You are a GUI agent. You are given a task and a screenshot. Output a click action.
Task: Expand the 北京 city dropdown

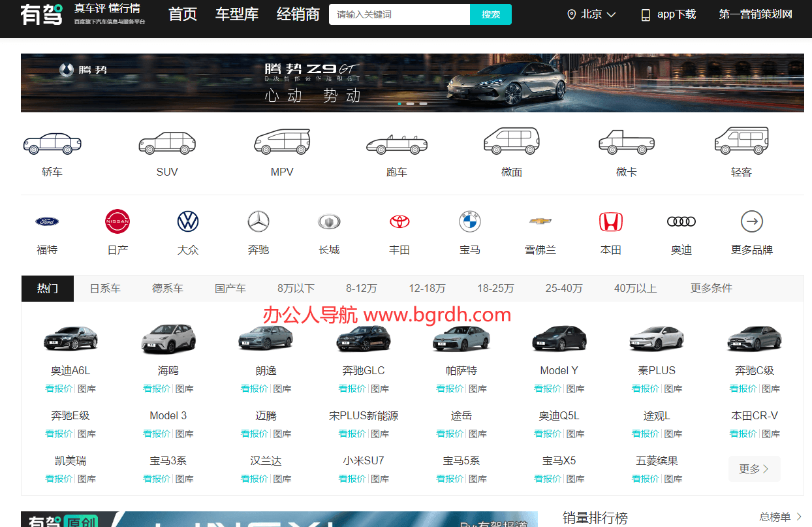coord(591,14)
